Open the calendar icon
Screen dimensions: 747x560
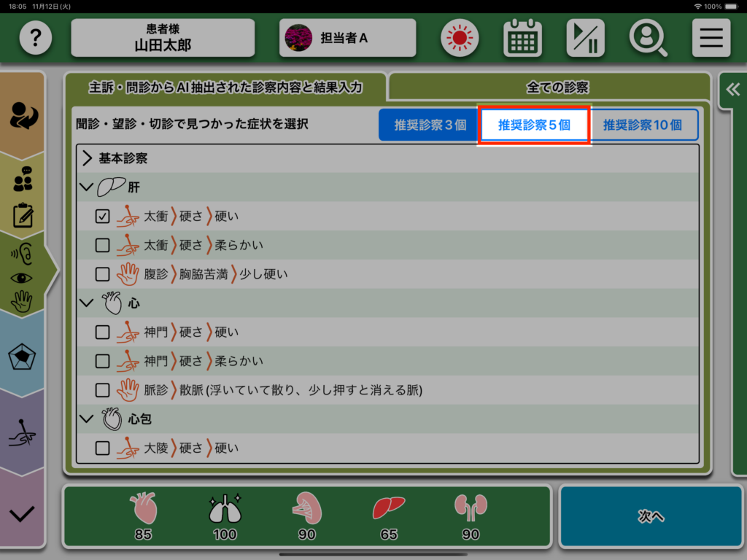click(522, 38)
